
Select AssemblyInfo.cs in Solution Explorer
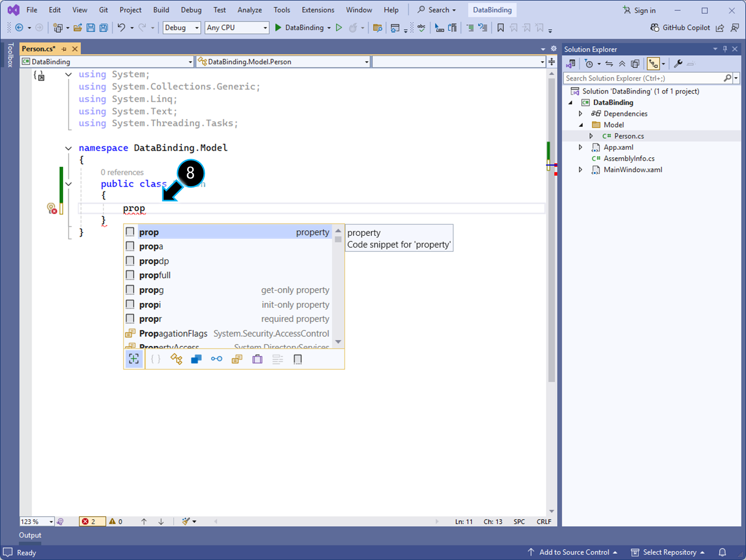pos(629,158)
